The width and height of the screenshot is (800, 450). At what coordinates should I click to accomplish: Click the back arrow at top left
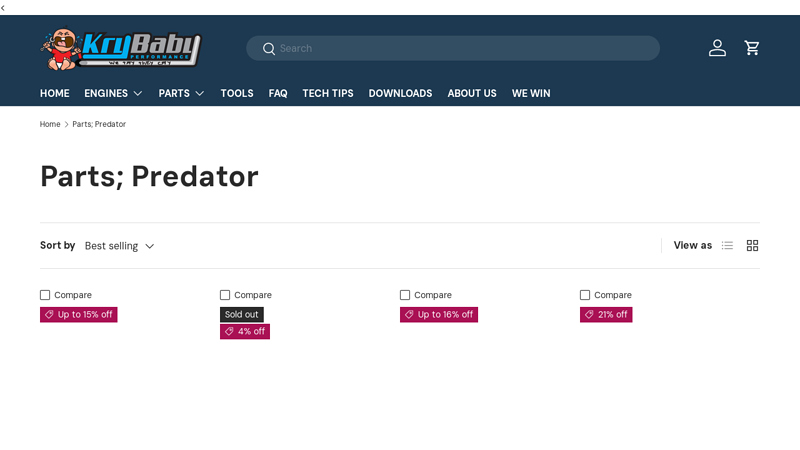click(x=3, y=8)
